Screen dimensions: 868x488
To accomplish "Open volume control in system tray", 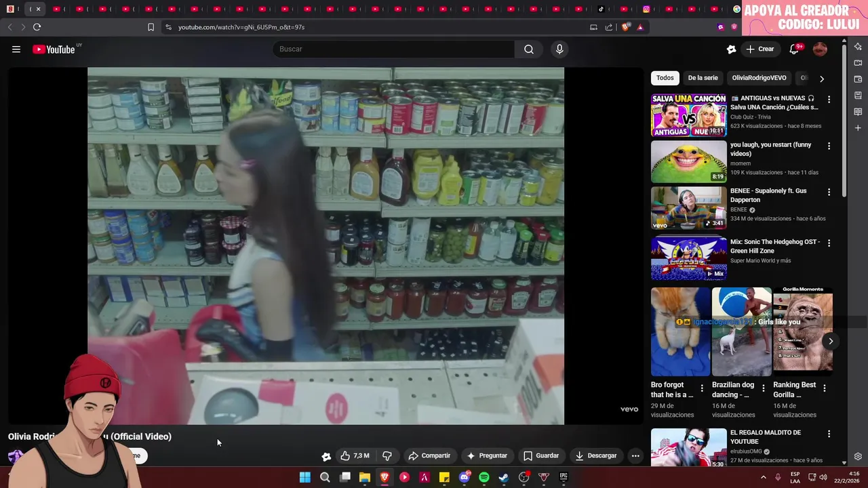I will 823,477.
